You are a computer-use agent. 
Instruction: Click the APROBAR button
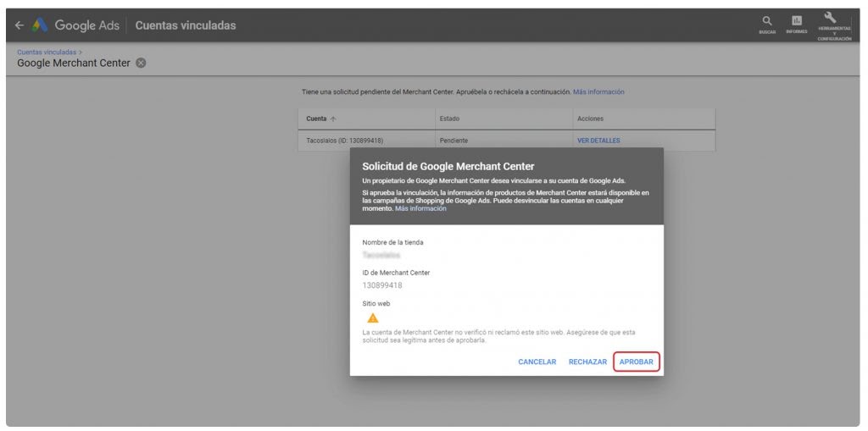(x=637, y=362)
